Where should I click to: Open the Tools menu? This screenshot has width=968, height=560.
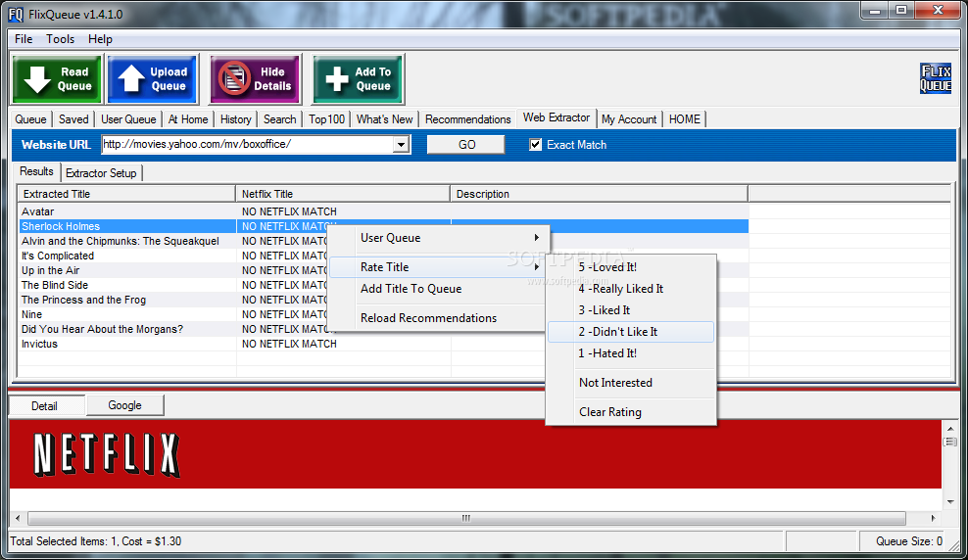(x=61, y=39)
